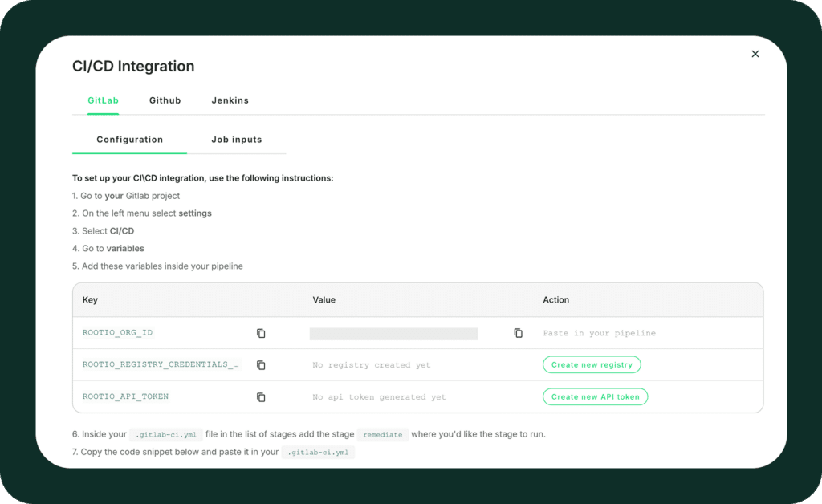Click the ROOTIO_ORG_ID key text
Screen dimensions: 822x504
[x=117, y=333]
